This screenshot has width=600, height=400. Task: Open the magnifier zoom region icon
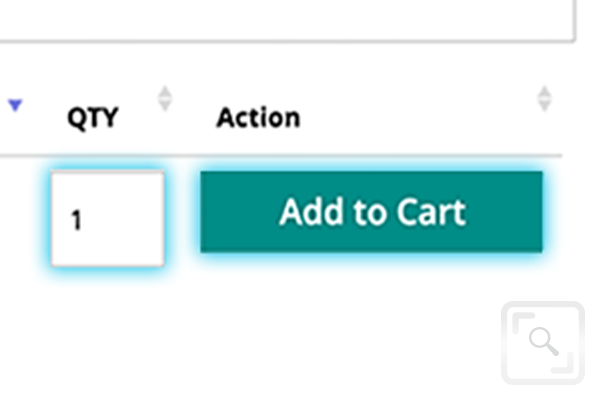(543, 343)
